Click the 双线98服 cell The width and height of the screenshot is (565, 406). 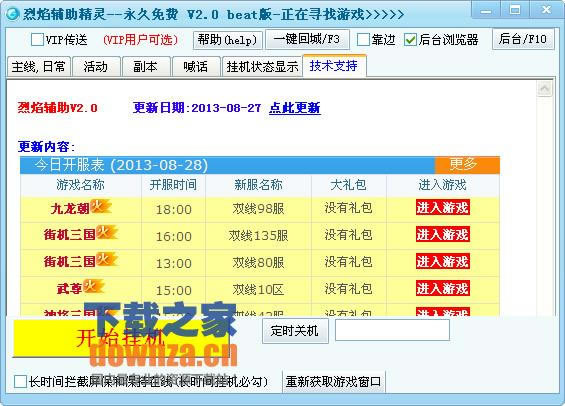tap(258, 209)
